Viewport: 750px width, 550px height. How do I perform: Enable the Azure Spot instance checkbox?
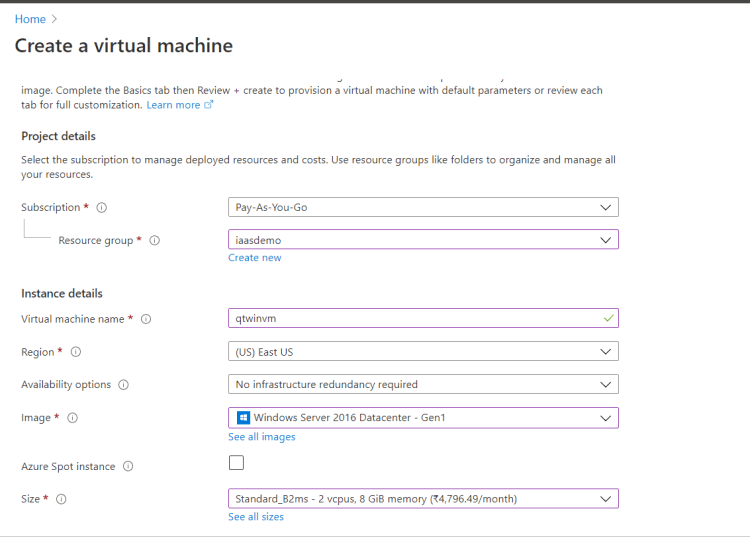point(236,463)
